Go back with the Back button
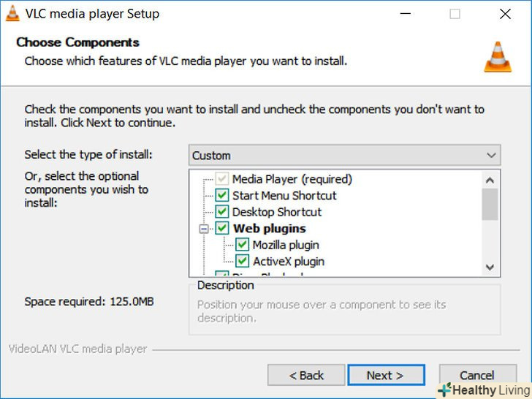532x399 pixels. [x=306, y=376]
